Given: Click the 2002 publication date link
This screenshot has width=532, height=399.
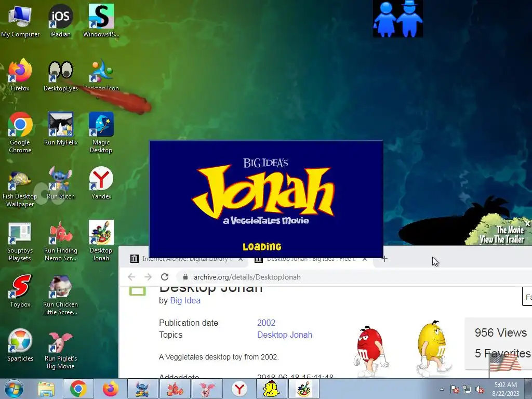Looking at the screenshot, I should click(x=266, y=323).
